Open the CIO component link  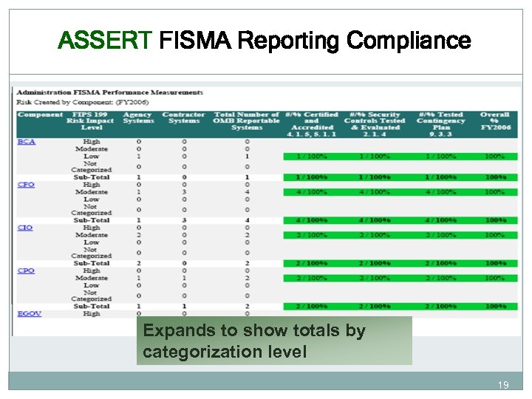tap(25, 228)
